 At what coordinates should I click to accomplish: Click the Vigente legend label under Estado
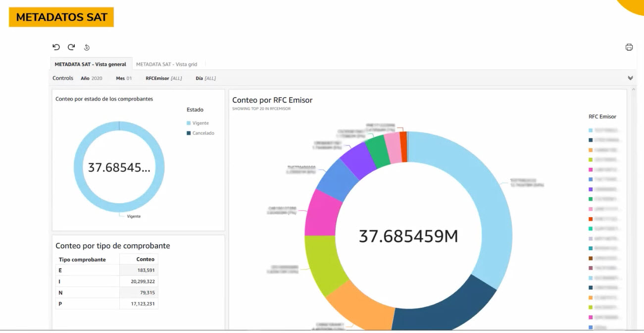coord(200,123)
